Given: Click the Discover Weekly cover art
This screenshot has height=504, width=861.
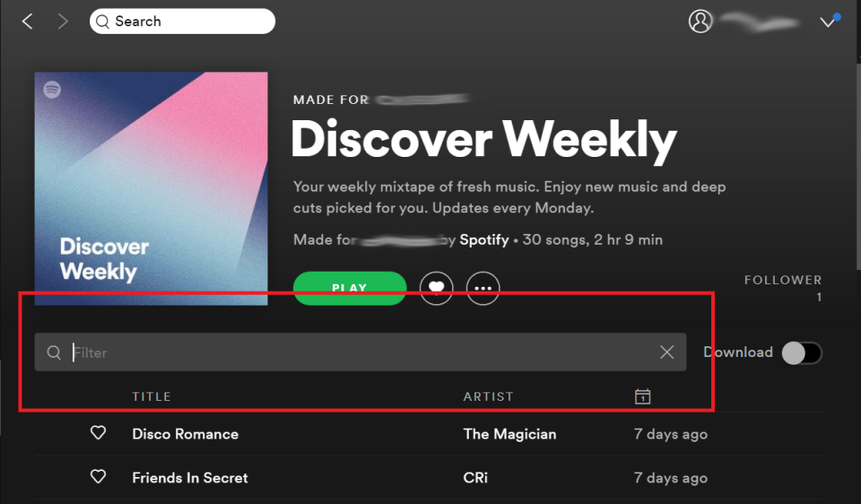Looking at the screenshot, I should (151, 188).
